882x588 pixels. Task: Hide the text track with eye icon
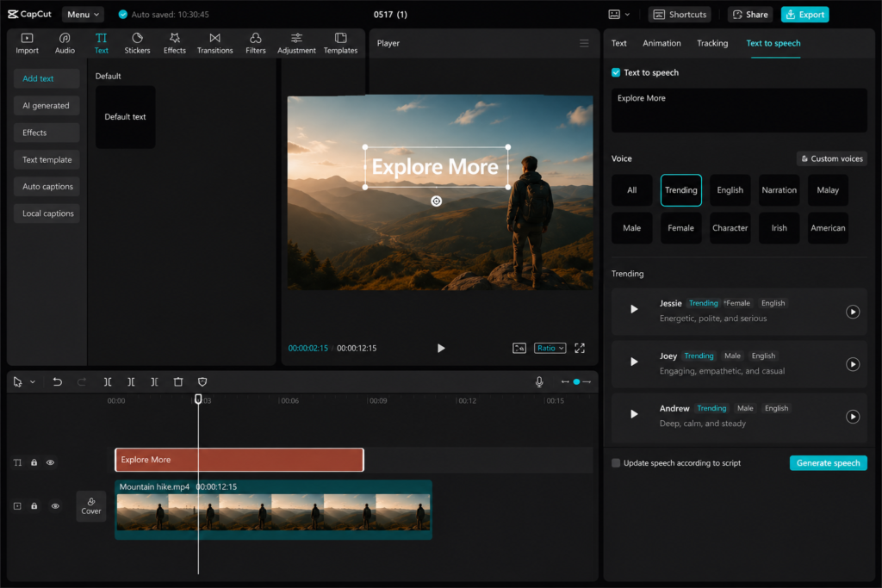50,462
